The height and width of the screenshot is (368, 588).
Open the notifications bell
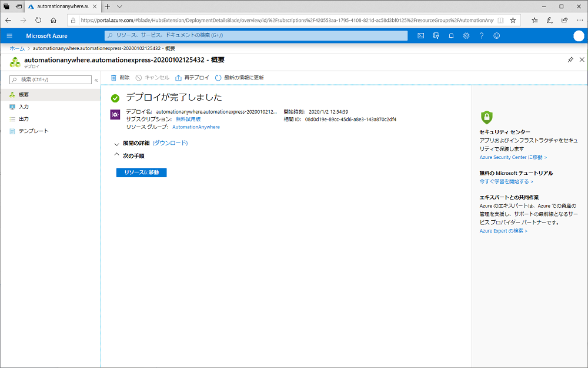click(451, 36)
